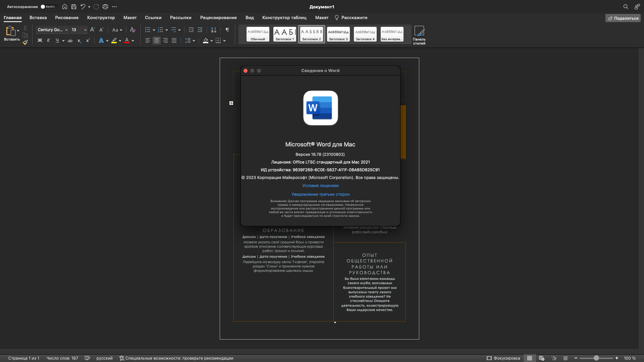Click the Поделиться share button

click(623, 18)
